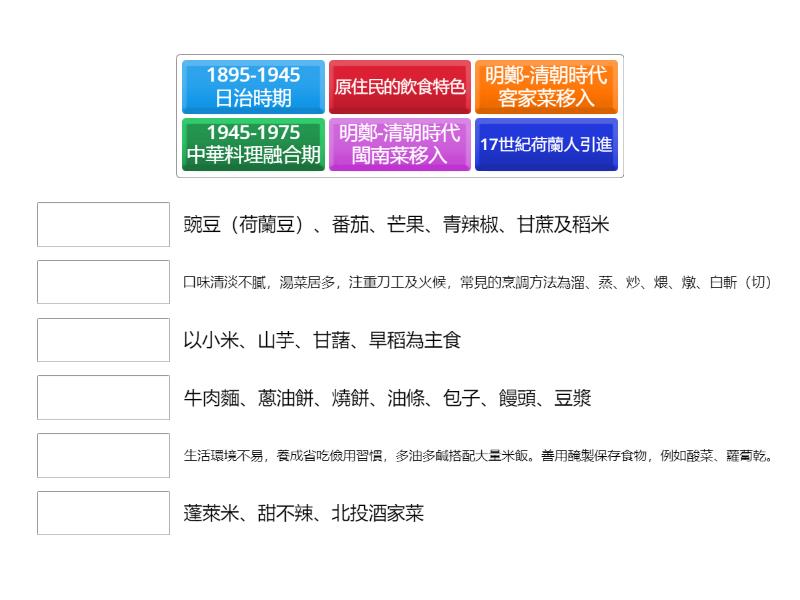
Task: Click the clue 以小米、山芋、甘藷、旱稻為主食
Action: [x=322, y=340]
